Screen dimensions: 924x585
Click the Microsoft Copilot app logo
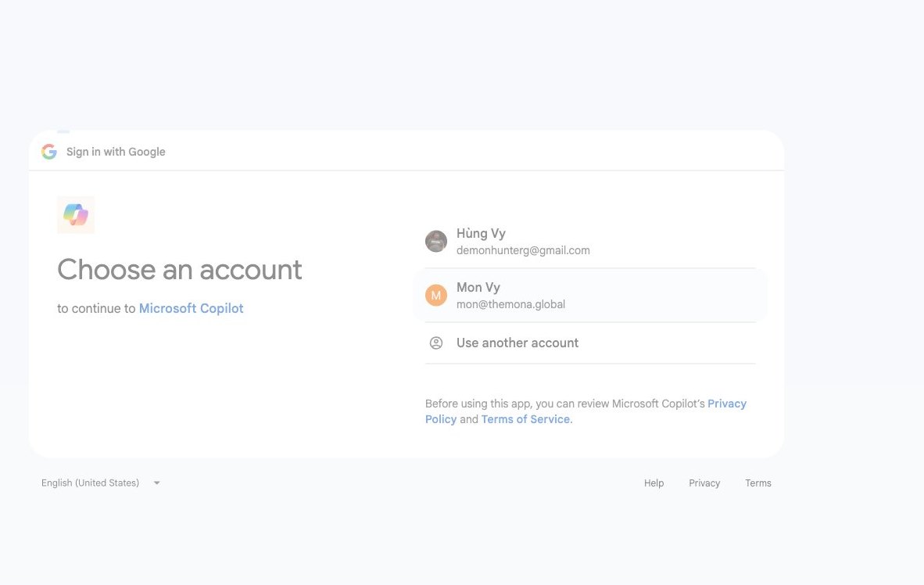click(x=76, y=214)
